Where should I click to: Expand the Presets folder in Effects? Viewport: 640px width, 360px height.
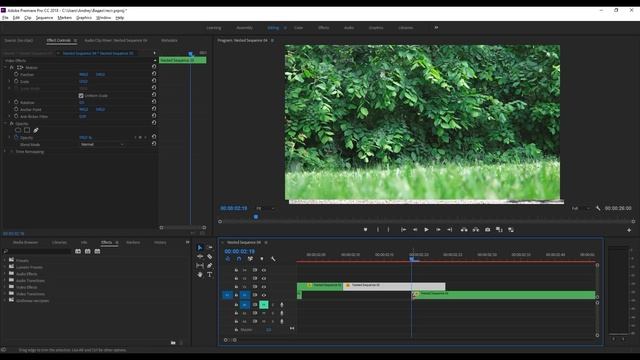tap(5, 260)
